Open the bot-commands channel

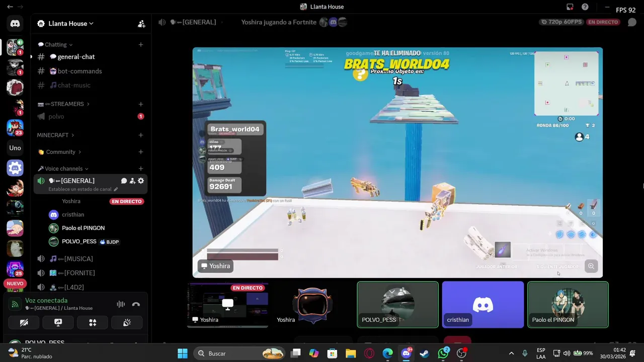91,71
